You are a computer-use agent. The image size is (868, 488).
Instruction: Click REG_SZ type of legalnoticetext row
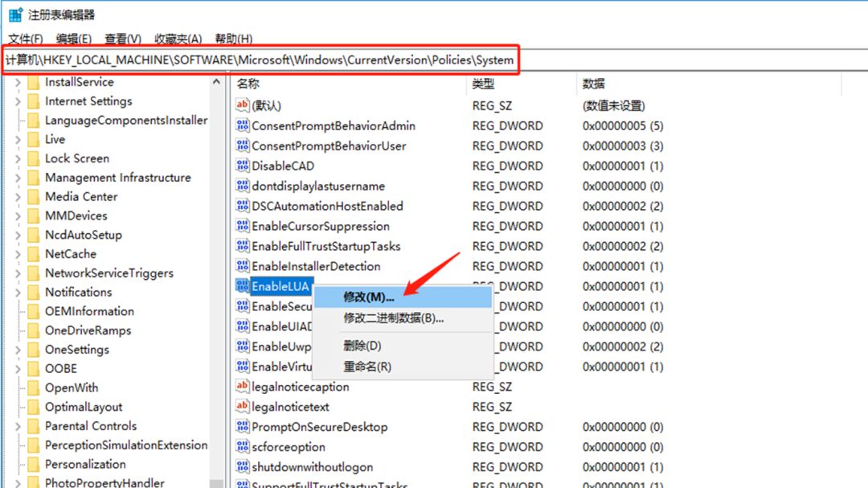tap(492, 407)
